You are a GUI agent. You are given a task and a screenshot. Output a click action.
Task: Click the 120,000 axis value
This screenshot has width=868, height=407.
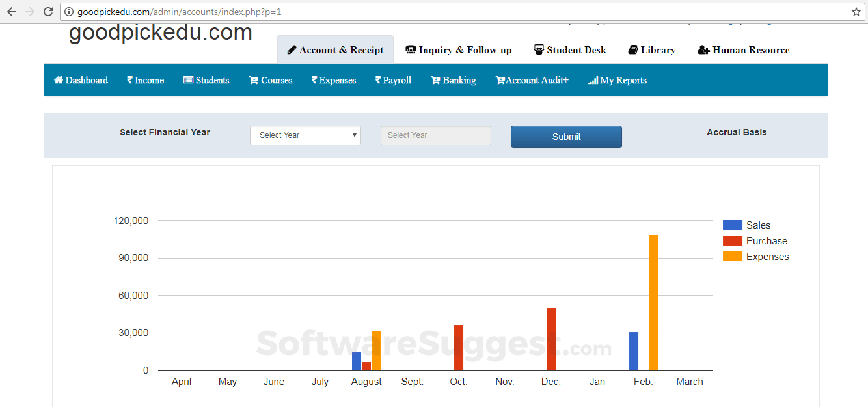click(x=131, y=221)
